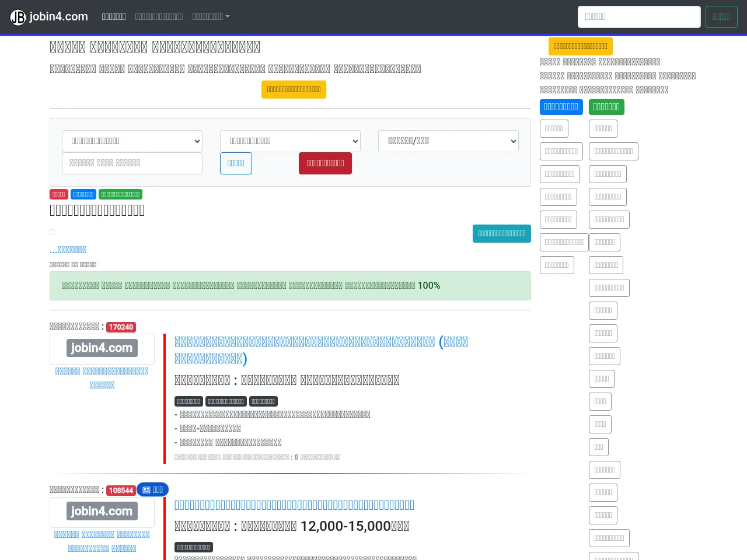Click the JB logo icon in navbar
The height and width of the screenshot is (560, 747).
[18, 17]
